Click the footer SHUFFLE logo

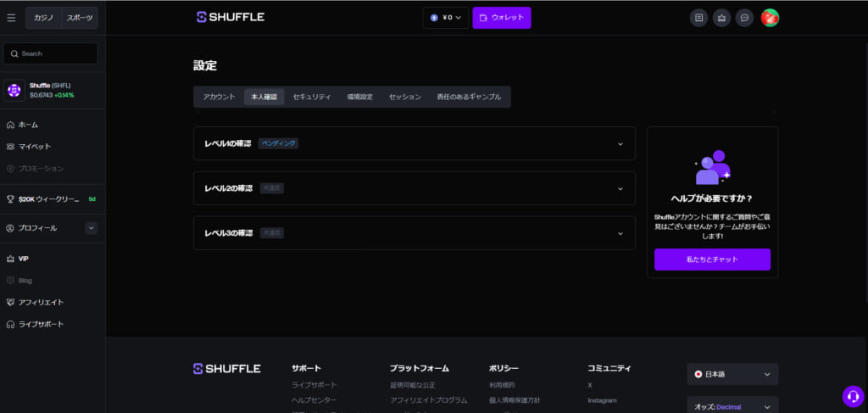click(227, 369)
